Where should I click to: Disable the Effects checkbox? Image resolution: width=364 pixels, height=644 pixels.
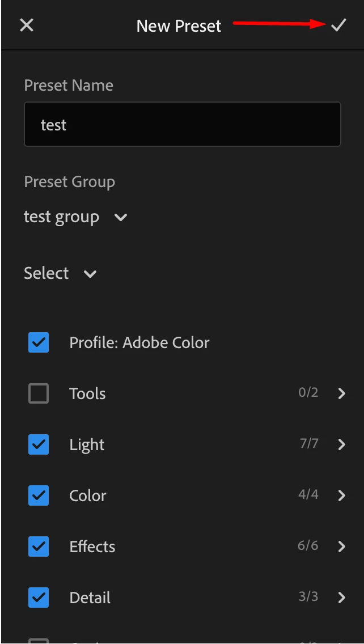pos(39,546)
